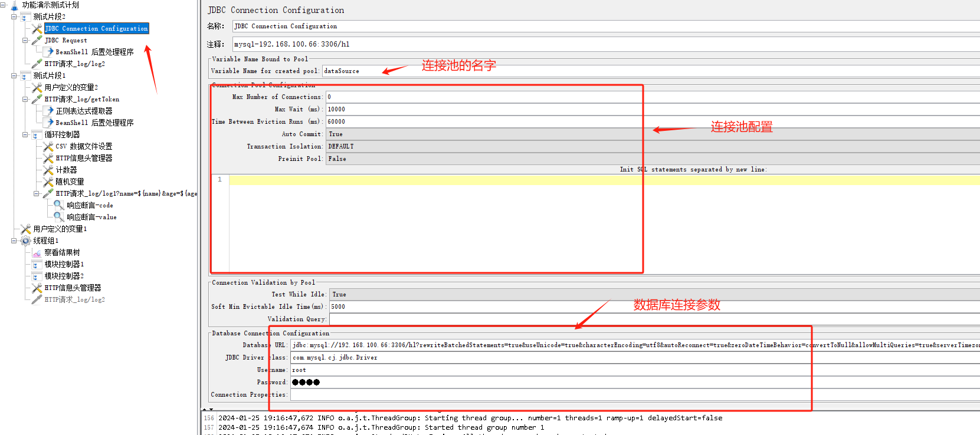The height and width of the screenshot is (435, 980).
Task: Collapse the 测试片段2 tree node
Action: [14, 17]
